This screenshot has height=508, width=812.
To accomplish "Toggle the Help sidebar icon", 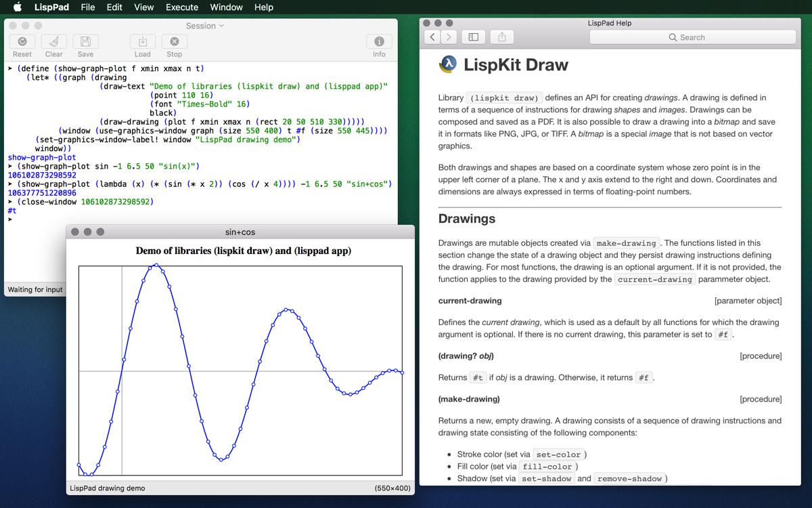I will pyautogui.click(x=474, y=37).
